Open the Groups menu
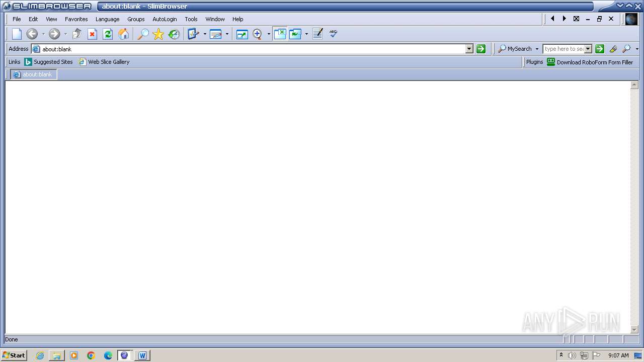The width and height of the screenshot is (644, 362). pos(136,19)
